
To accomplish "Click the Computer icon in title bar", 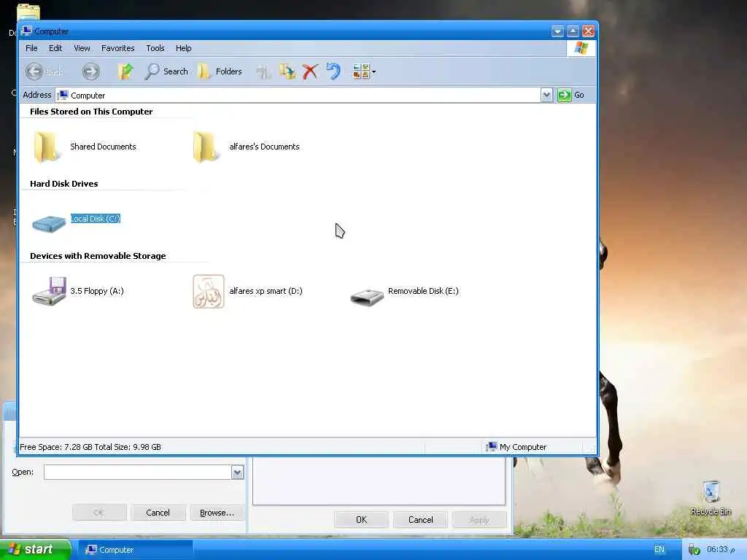I will pos(27,31).
